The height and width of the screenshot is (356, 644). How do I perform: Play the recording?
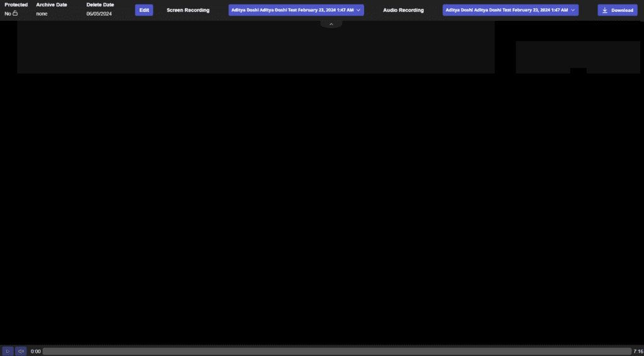[8, 351]
